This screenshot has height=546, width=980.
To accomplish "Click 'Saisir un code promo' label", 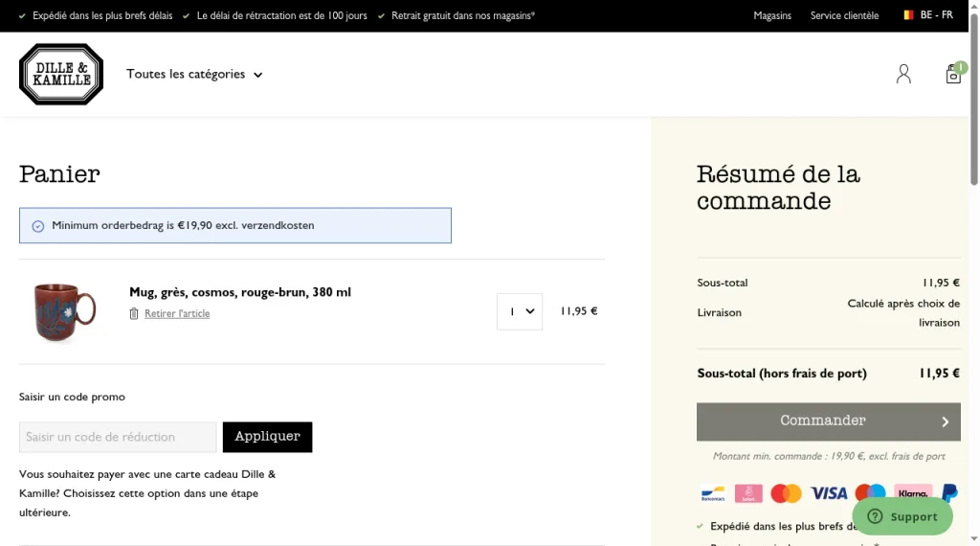I will [x=72, y=397].
